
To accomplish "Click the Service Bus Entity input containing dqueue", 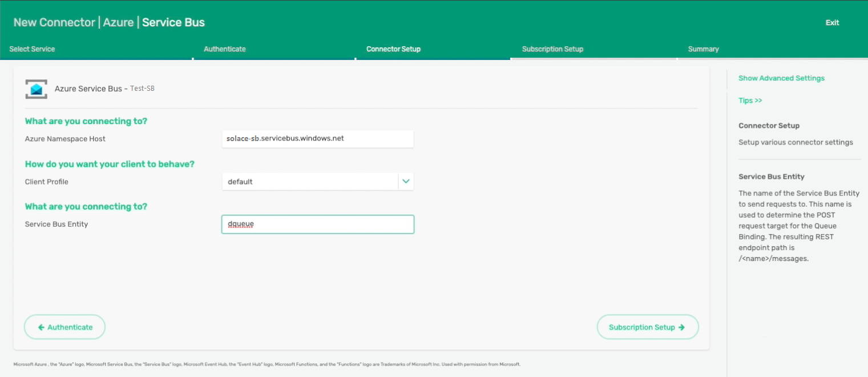I will click(317, 224).
